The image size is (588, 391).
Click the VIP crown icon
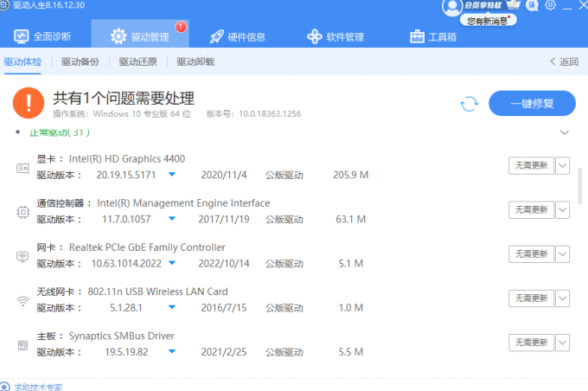point(514,4)
